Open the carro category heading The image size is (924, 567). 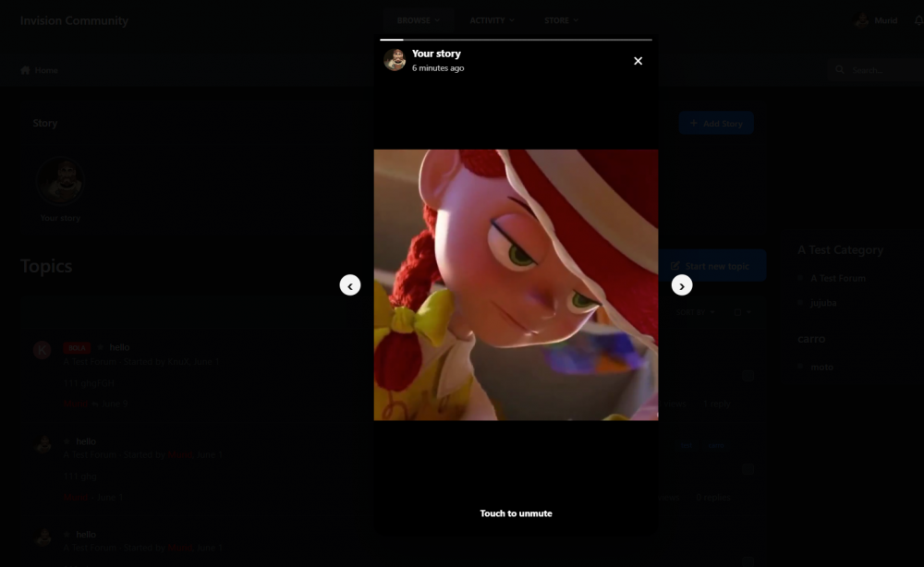(811, 339)
